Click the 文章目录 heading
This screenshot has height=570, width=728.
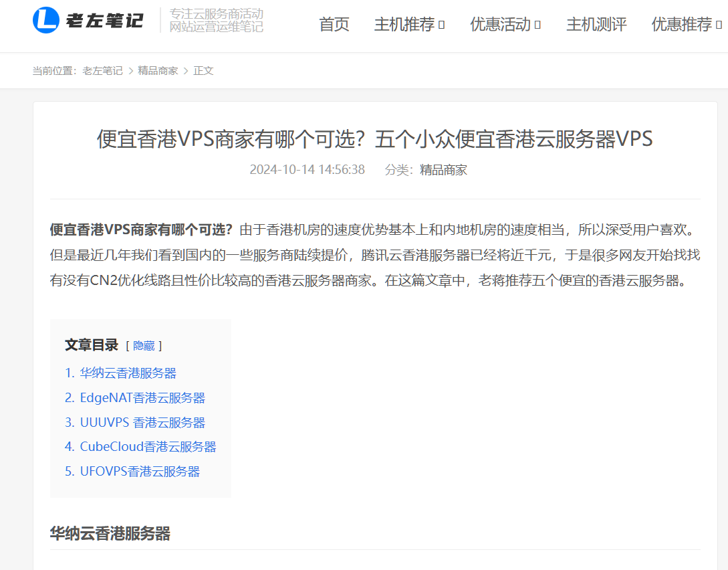click(x=92, y=345)
